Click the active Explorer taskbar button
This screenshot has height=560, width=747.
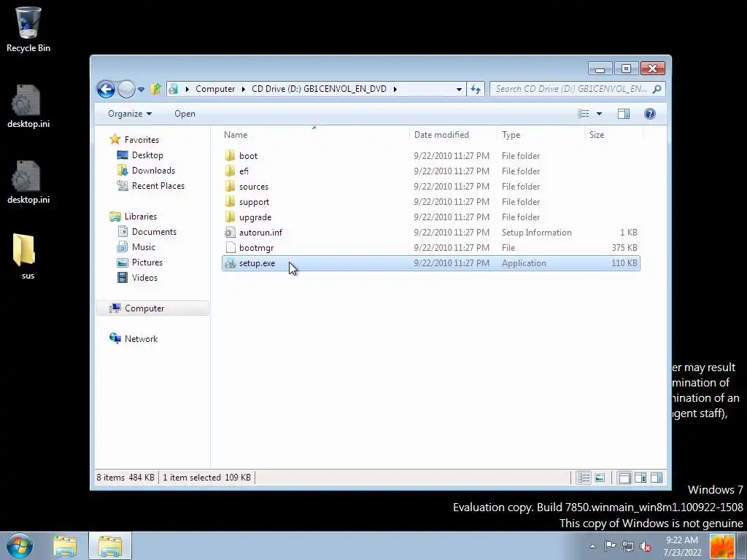click(x=109, y=546)
